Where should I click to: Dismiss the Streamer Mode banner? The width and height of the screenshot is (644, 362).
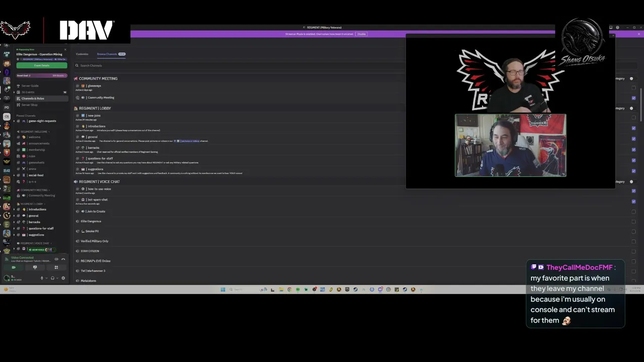(x=638, y=34)
